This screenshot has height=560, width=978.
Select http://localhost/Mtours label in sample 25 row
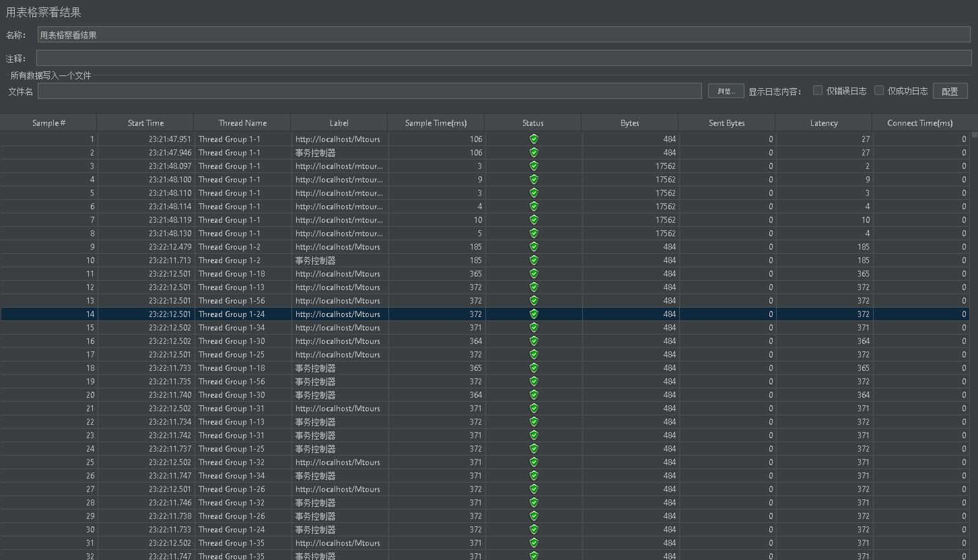coord(337,462)
